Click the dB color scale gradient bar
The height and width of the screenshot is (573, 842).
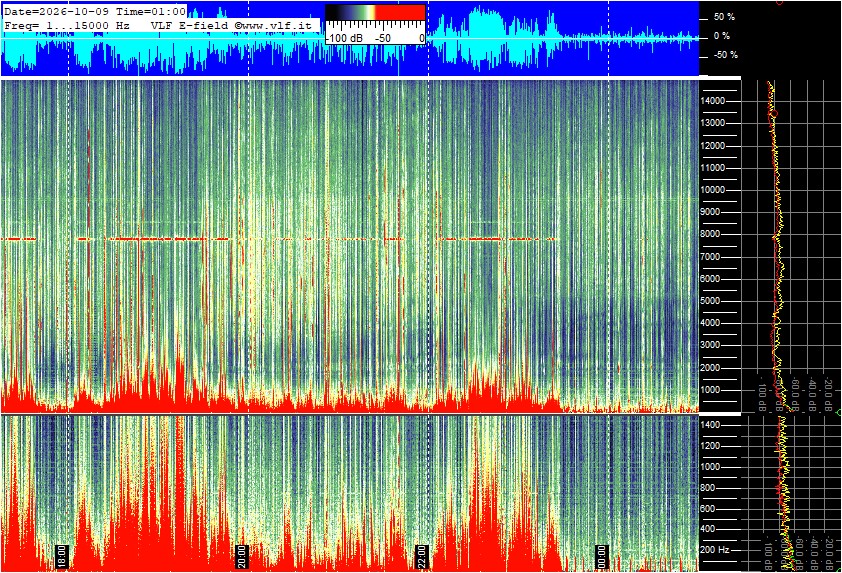(x=375, y=12)
